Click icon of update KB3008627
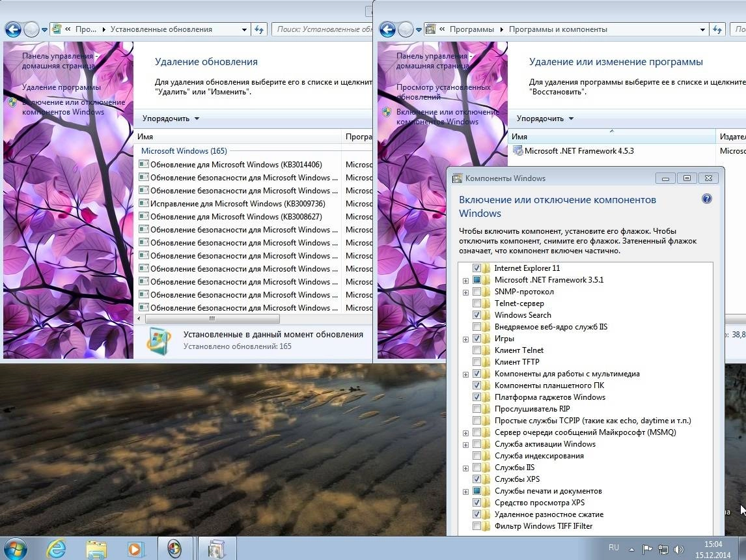The height and width of the screenshot is (560, 746). (x=143, y=216)
